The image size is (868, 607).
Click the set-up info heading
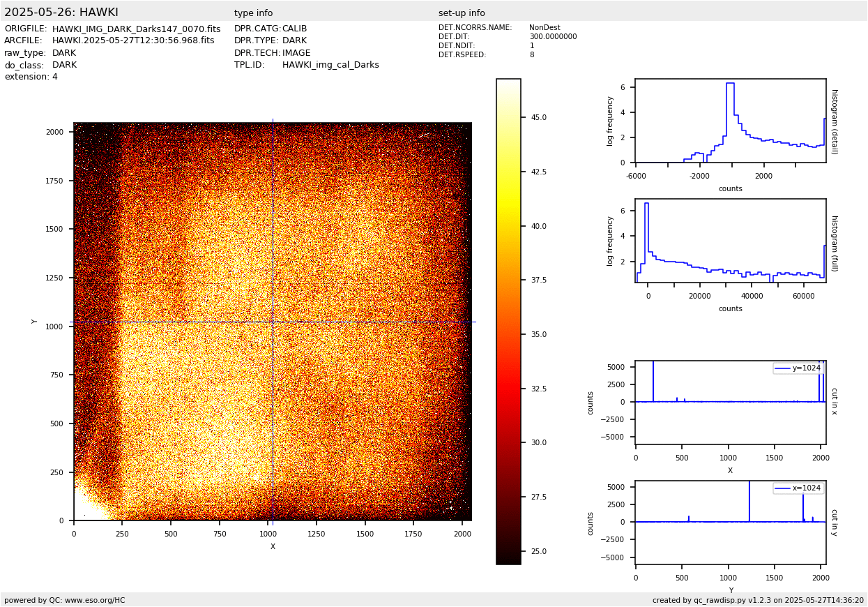tap(462, 13)
